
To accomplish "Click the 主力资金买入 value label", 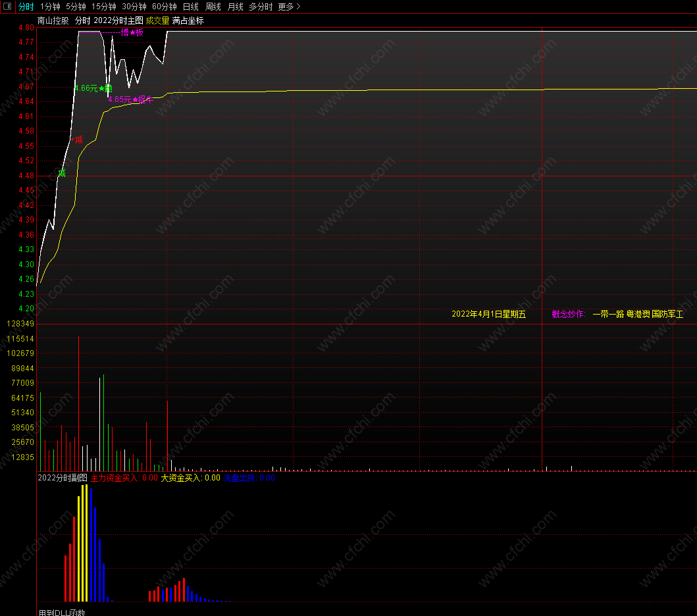I will click(x=124, y=478).
